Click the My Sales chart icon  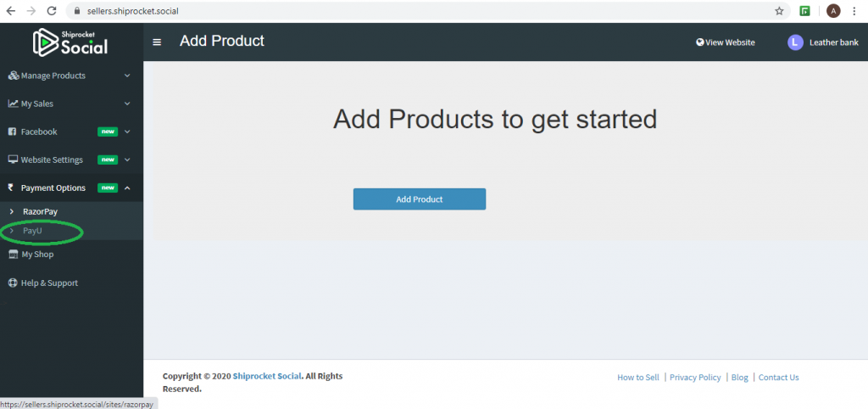[x=14, y=104]
